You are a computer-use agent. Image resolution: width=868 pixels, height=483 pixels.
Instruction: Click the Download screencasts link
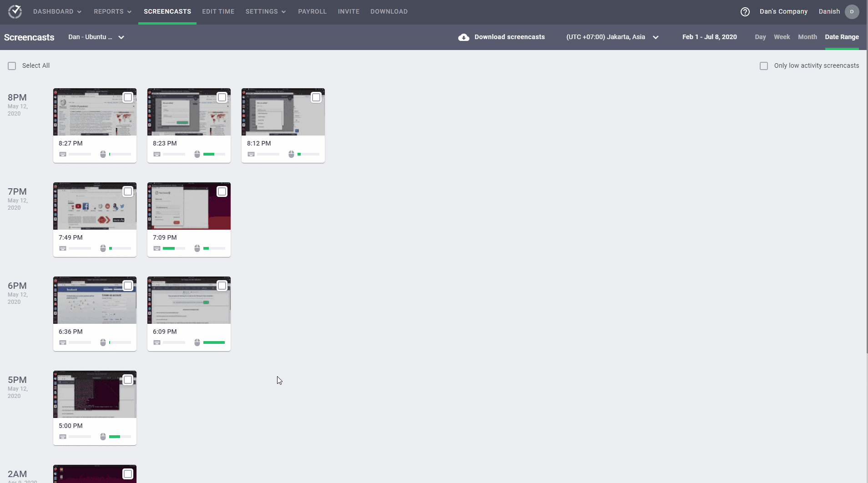click(509, 37)
